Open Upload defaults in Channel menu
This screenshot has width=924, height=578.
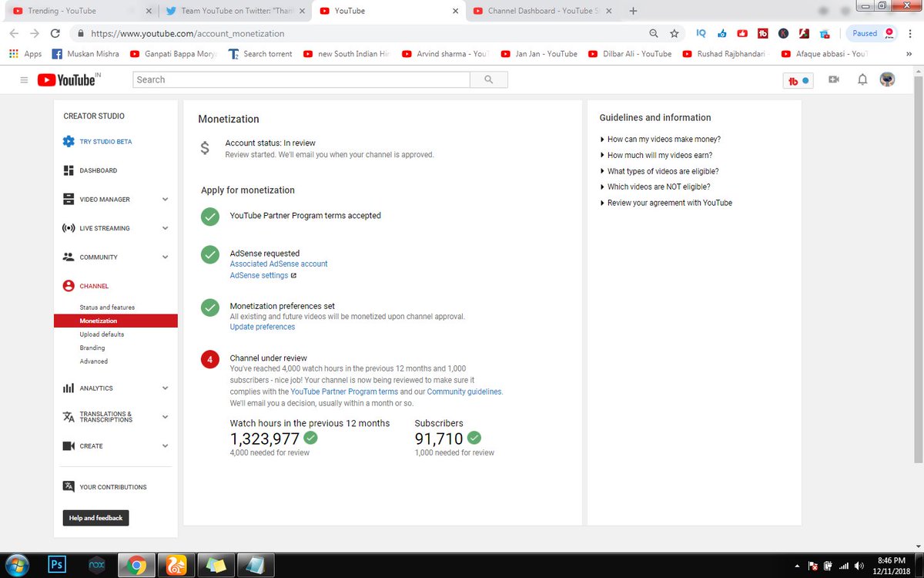pyautogui.click(x=102, y=334)
